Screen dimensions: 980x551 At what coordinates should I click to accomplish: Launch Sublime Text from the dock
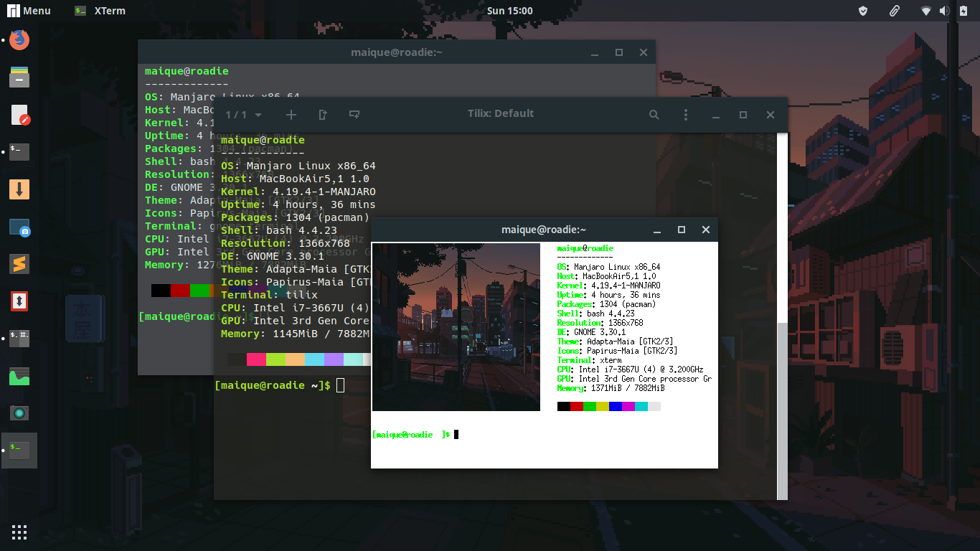(x=19, y=265)
